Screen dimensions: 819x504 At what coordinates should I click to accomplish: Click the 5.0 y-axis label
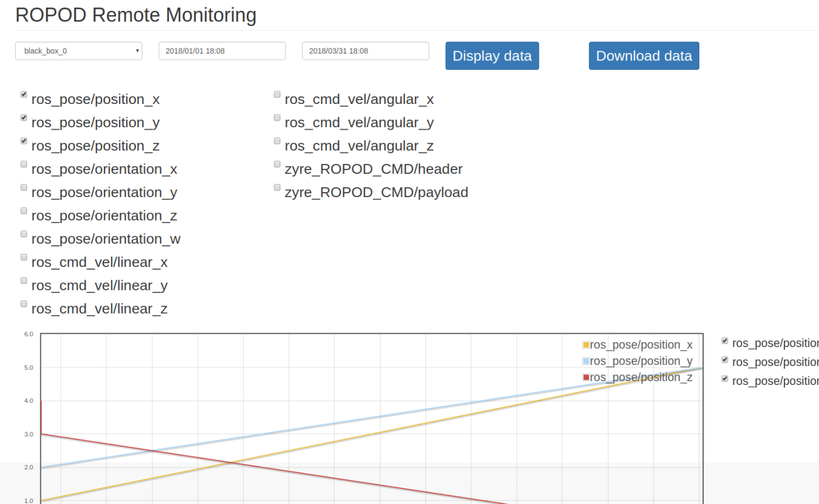(x=28, y=367)
